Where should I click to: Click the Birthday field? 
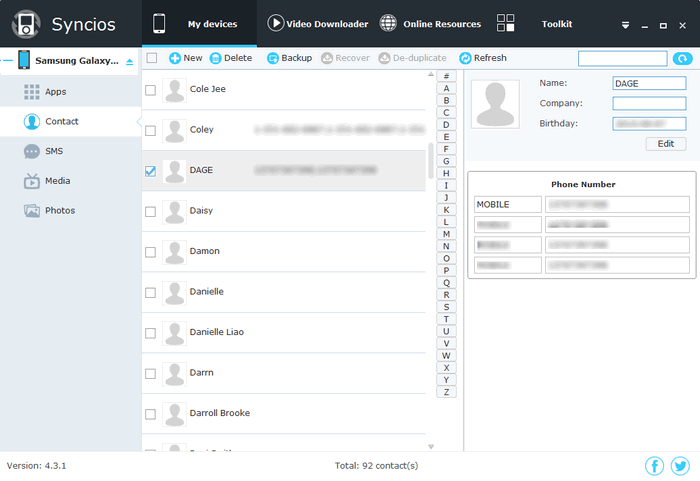pos(649,124)
